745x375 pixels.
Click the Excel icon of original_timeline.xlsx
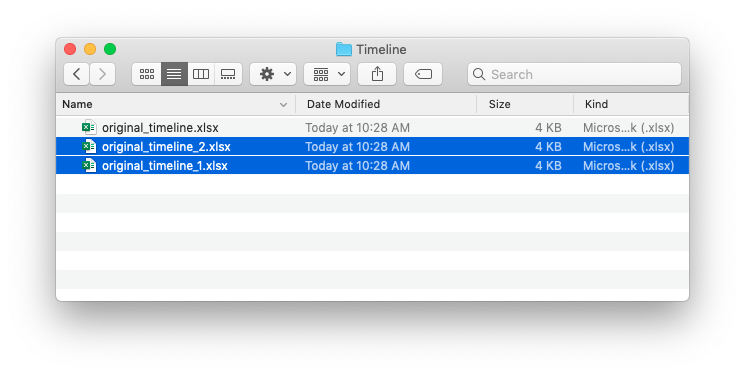89,127
